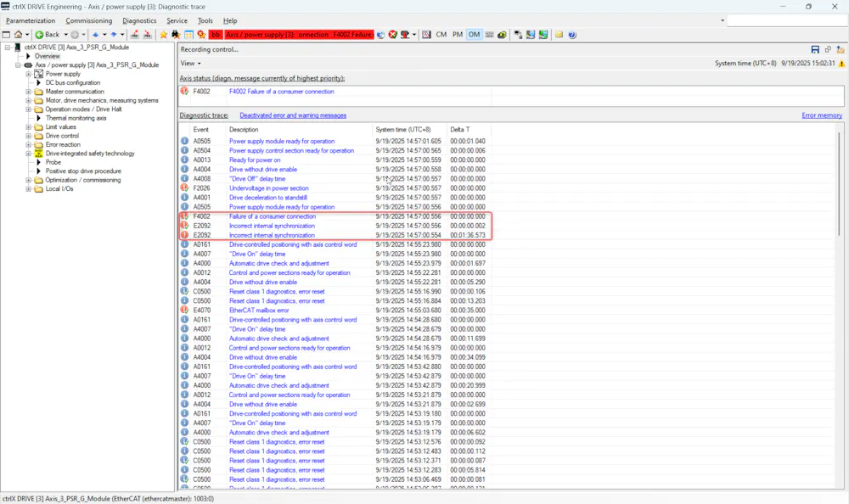
Task: Go Back using the green arrow button
Action: click(47, 35)
